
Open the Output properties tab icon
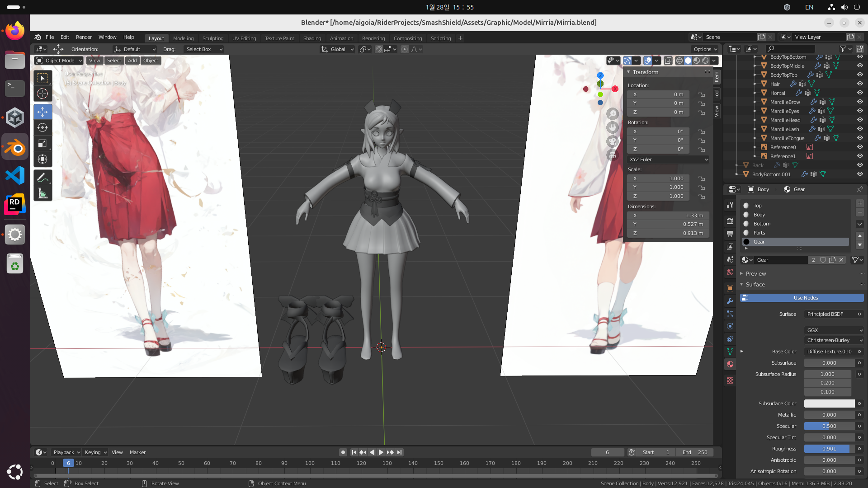pyautogui.click(x=730, y=234)
